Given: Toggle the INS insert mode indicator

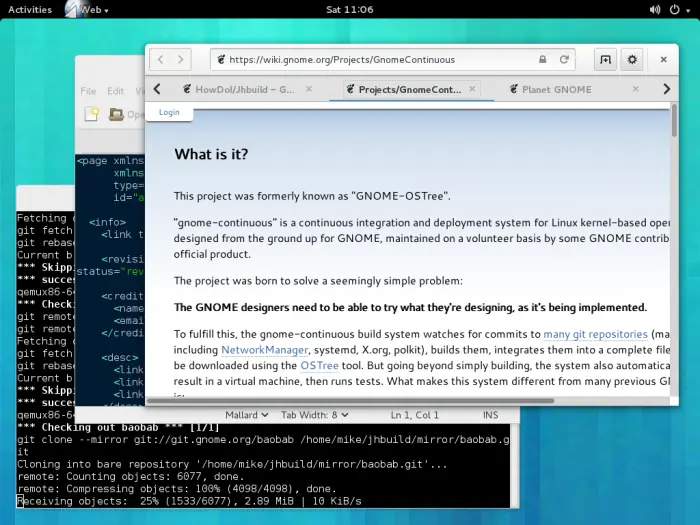Looking at the screenshot, I should click(490, 415).
